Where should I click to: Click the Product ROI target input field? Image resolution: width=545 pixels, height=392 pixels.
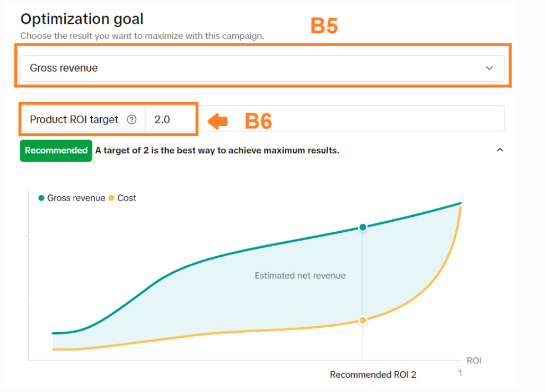170,120
